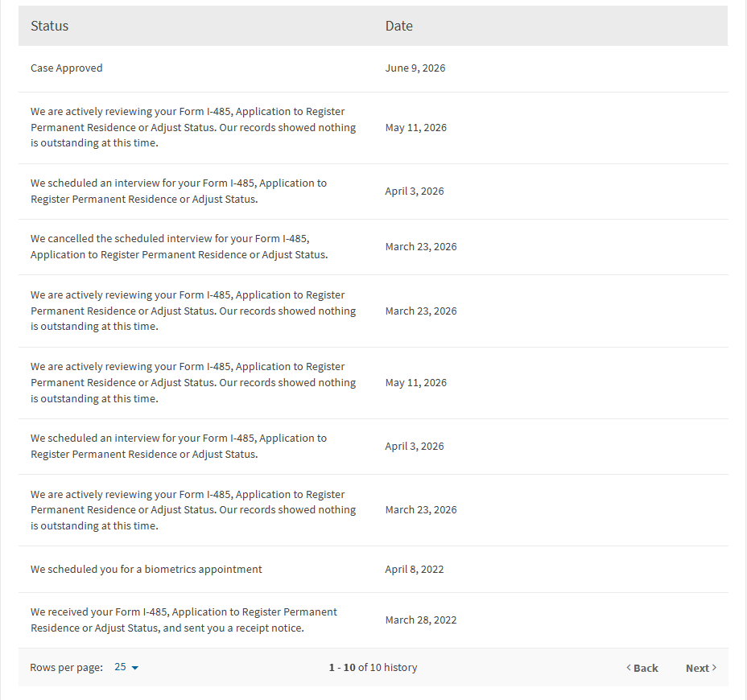This screenshot has height=700, width=747.
Task: Sort by the Date column header
Action: pos(398,26)
